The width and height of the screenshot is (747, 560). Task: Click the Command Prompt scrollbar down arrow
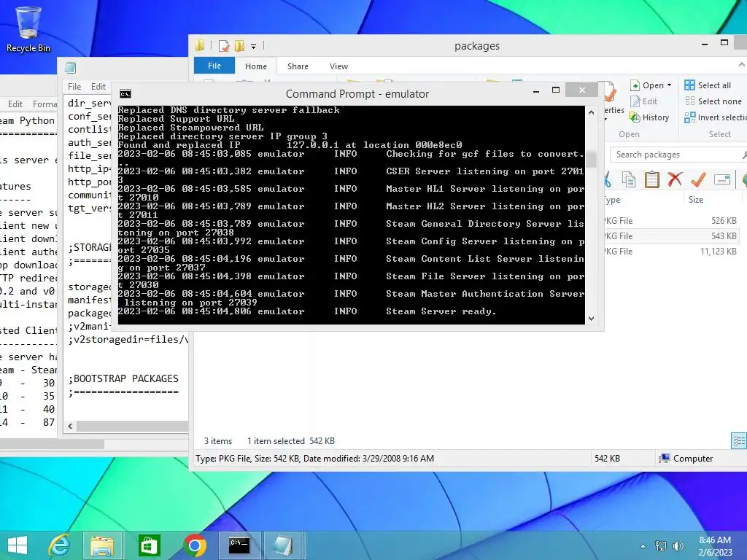point(591,319)
